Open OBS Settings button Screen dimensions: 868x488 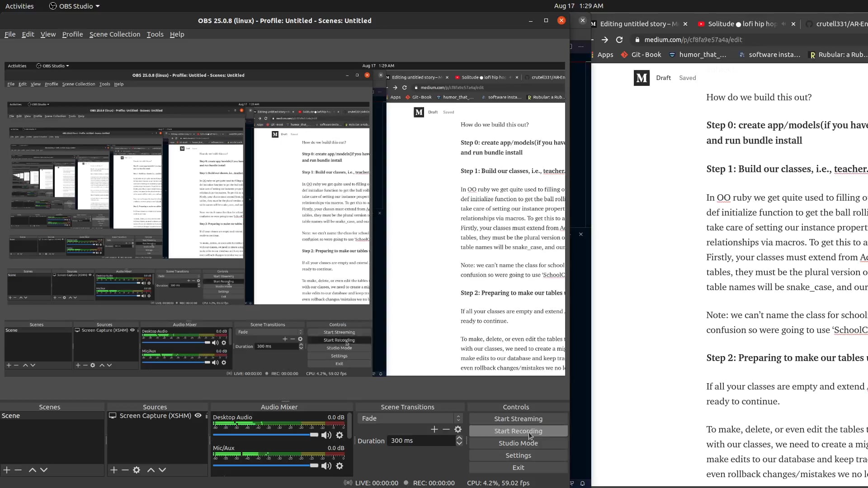(518, 455)
